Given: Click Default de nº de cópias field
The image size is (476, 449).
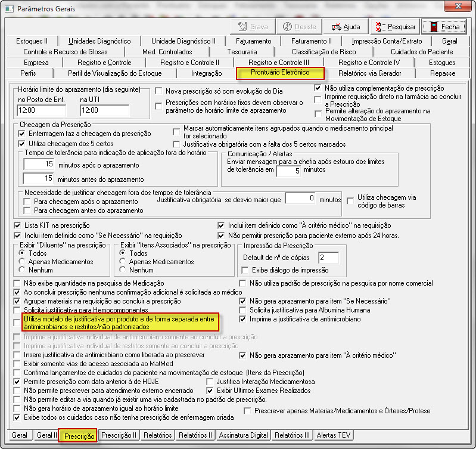Looking at the screenshot, I should (328, 258).
